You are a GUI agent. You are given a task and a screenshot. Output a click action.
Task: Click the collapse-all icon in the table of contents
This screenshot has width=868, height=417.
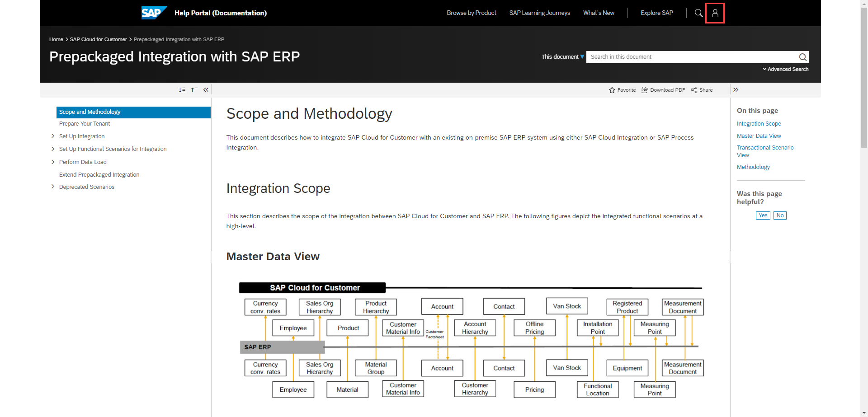point(194,90)
